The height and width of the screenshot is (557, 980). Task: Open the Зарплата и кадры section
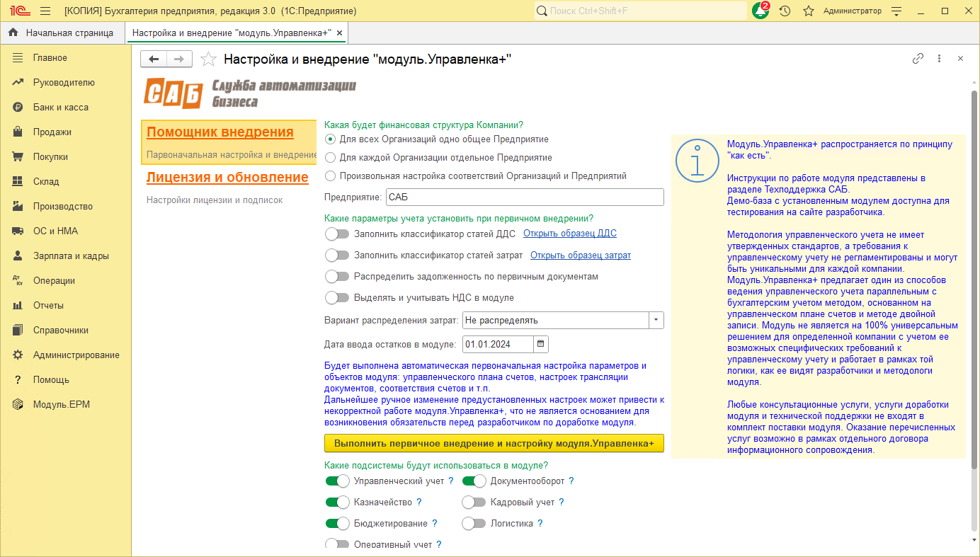[x=65, y=256]
